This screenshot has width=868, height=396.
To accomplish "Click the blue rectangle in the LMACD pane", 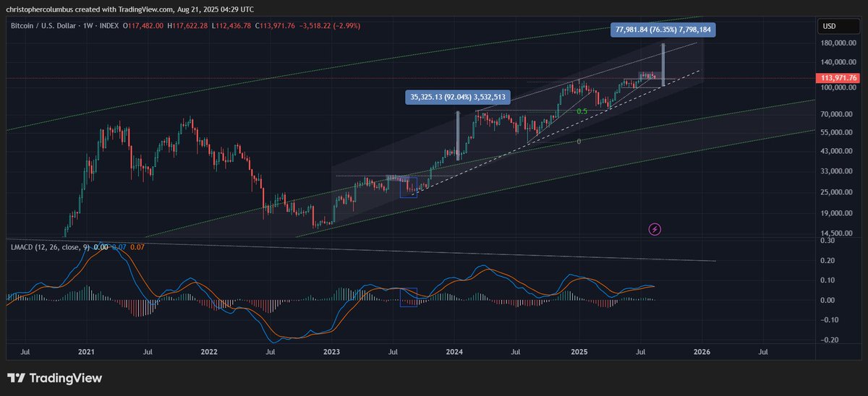I will click(409, 297).
